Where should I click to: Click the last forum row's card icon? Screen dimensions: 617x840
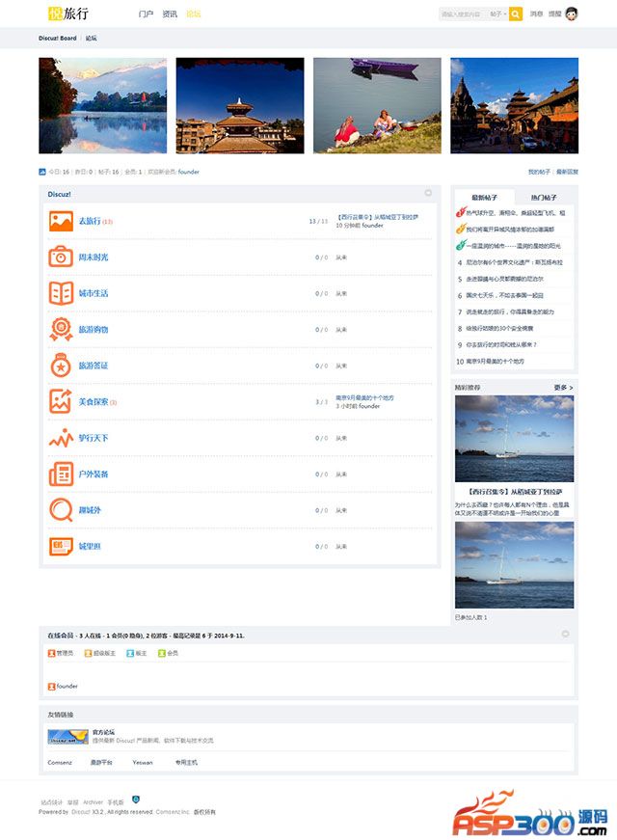[61, 547]
